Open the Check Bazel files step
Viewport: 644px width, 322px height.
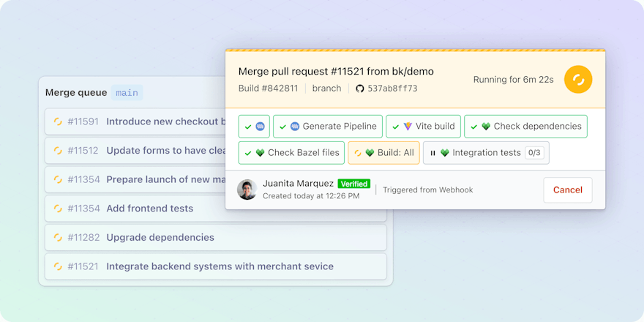click(291, 153)
